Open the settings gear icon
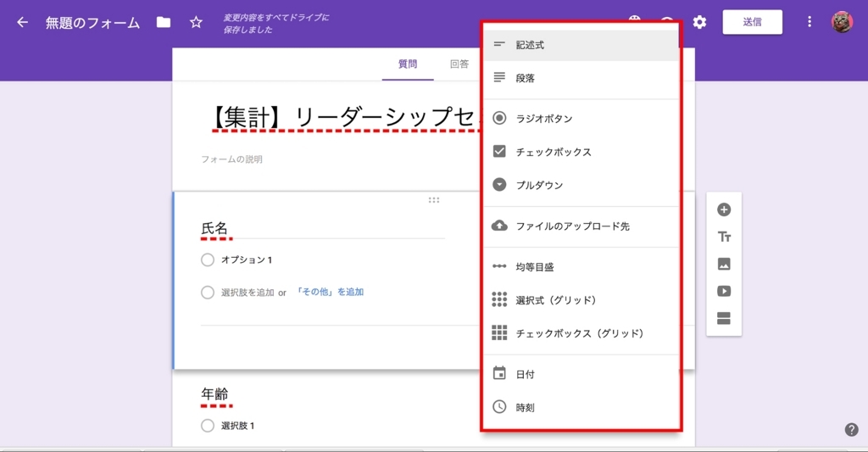868x452 pixels. tap(699, 22)
